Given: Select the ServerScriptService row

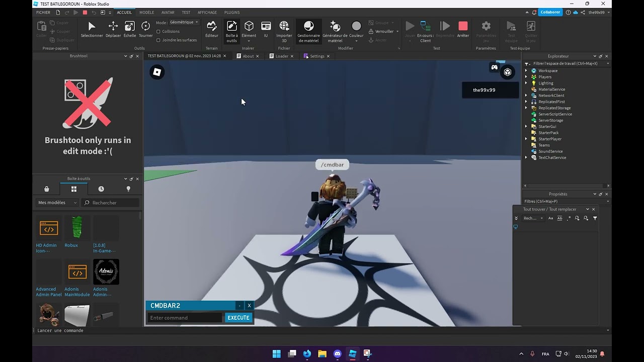Looking at the screenshot, I should coord(555,114).
